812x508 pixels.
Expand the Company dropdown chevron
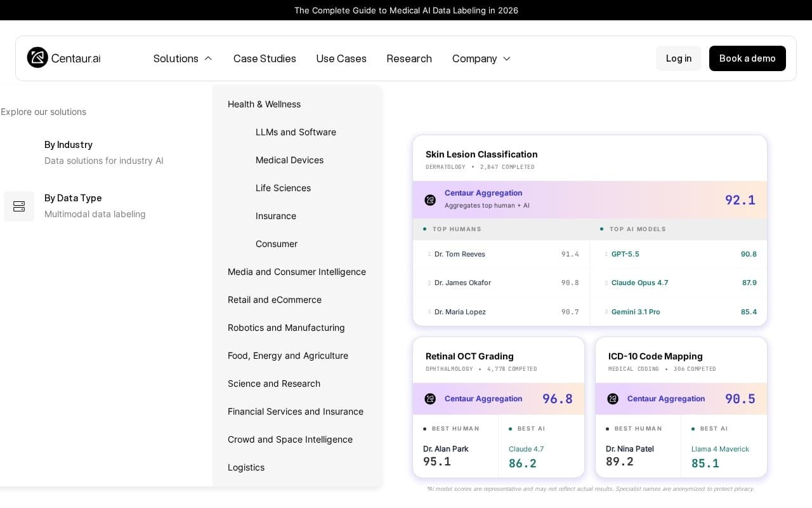click(507, 58)
